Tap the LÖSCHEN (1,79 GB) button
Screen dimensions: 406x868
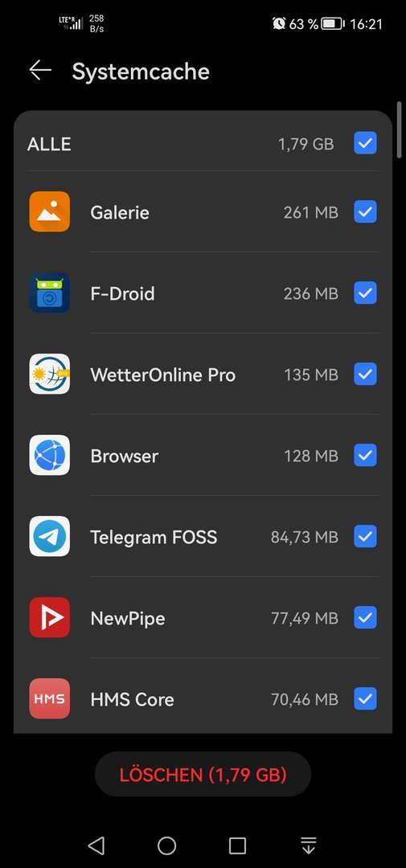tap(203, 775)
